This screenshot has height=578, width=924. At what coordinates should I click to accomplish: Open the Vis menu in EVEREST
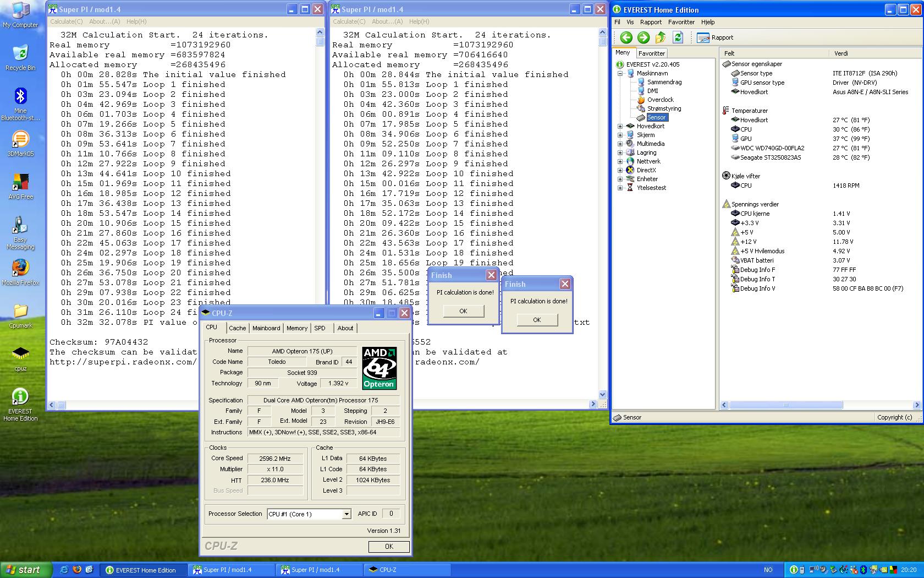(x=630, y=22)
